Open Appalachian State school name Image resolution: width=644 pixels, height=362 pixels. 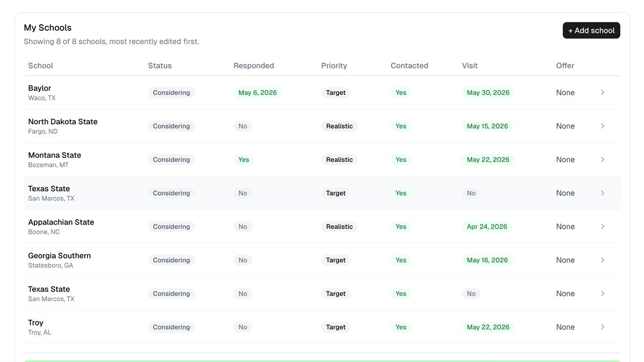coord(61,222)
